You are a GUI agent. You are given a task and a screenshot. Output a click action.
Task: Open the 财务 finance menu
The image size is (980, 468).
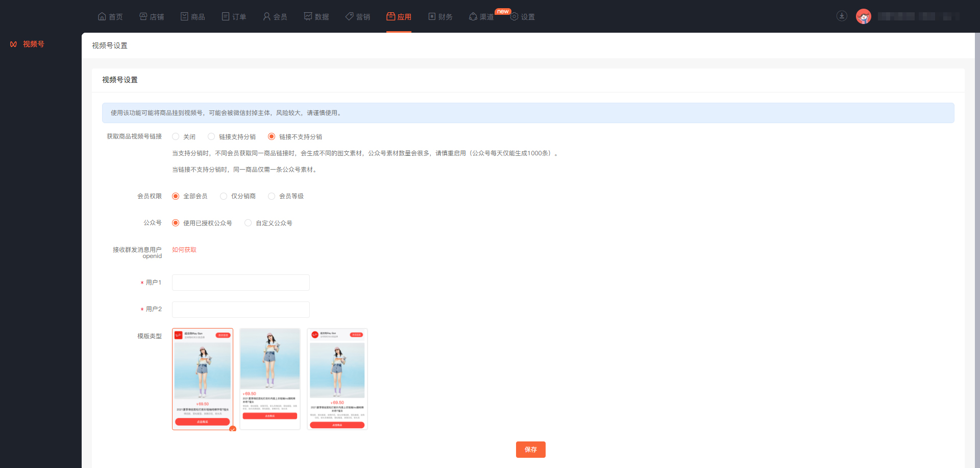tap(440, 16)
